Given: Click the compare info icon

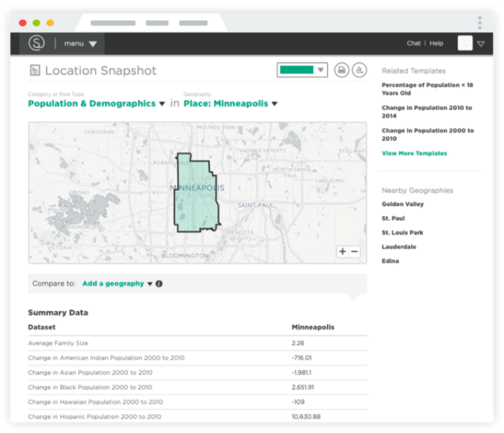Looking at the screenshot, I should [159, 283].
